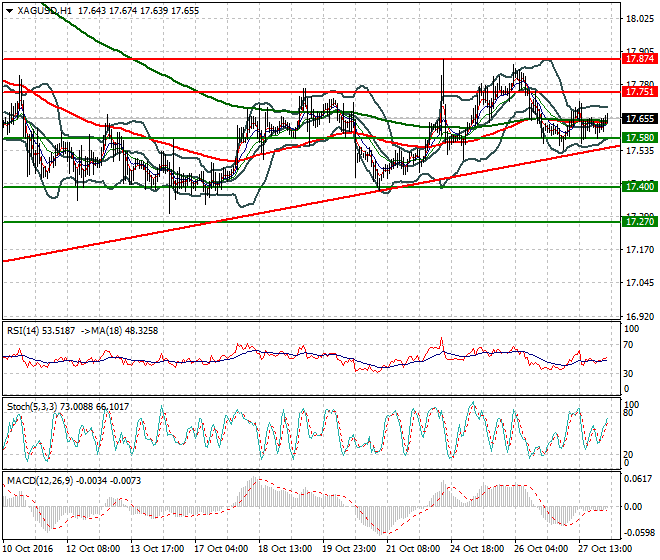The width and height of the screenshot is (660, 560).
Task: Select the 17.400 green support price label
Action: 639,187
